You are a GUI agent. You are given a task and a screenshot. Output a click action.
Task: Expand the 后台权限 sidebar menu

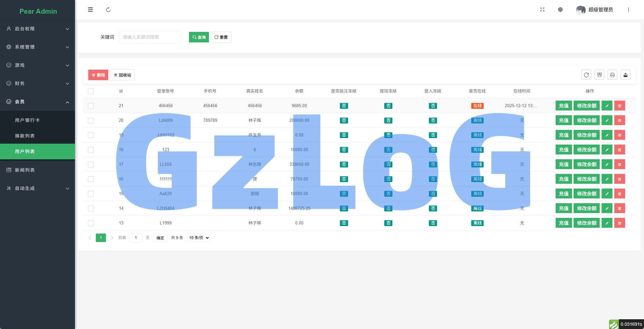pos(37,29)
